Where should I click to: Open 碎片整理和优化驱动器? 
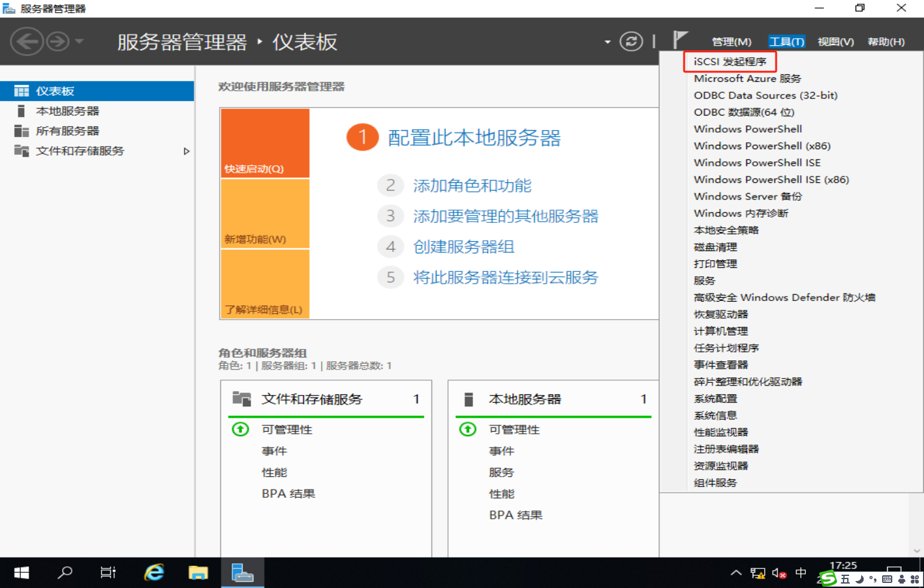pos(748,382)
